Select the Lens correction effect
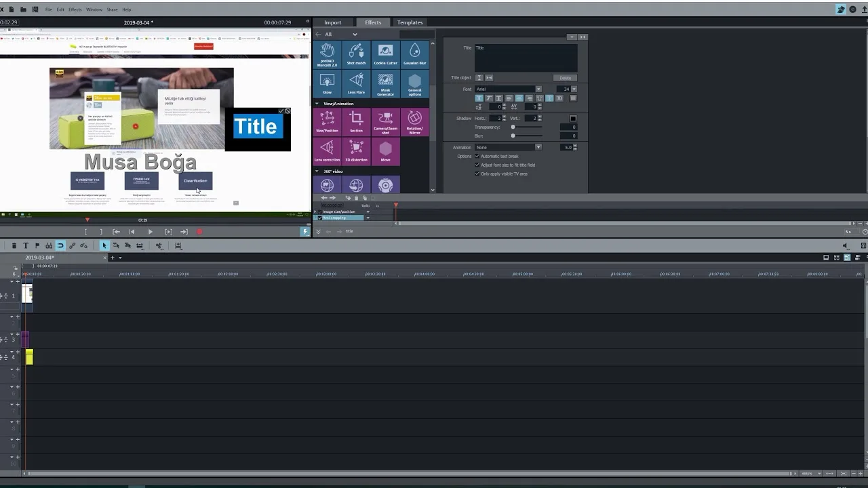The width and height of the screenshot is (868, 488). [327, 151]
